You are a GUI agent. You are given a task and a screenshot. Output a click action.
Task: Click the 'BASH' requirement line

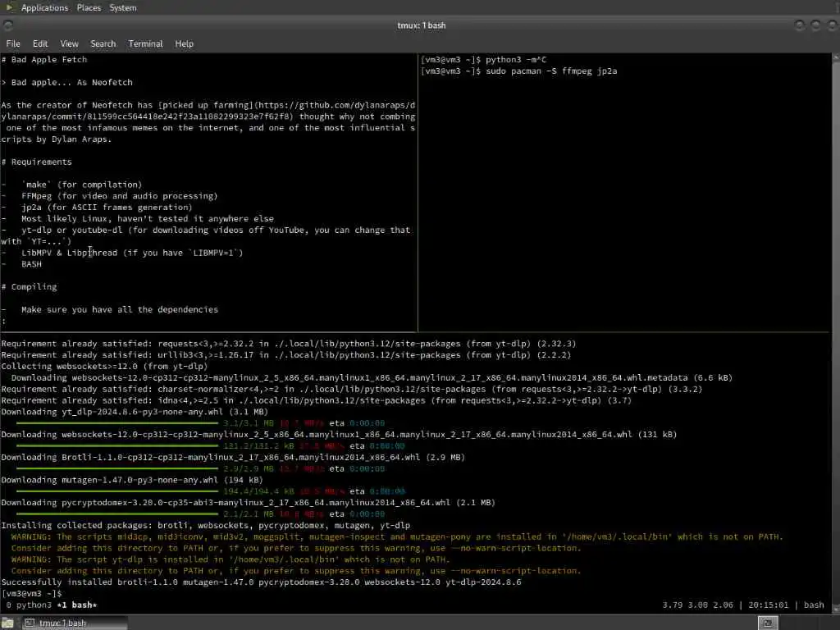pos(31,264)
